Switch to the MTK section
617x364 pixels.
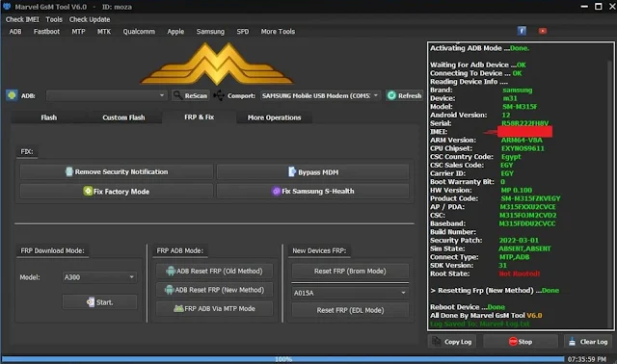(104, 32)
